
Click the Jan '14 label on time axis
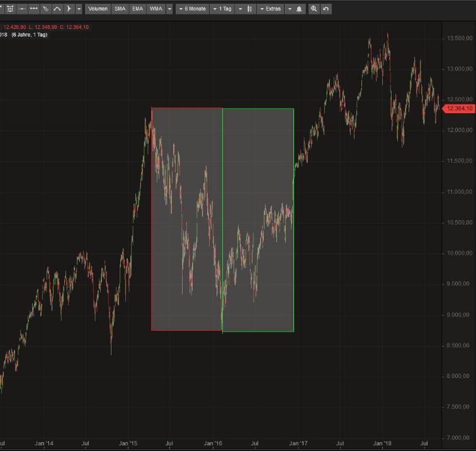coord(44,443)
